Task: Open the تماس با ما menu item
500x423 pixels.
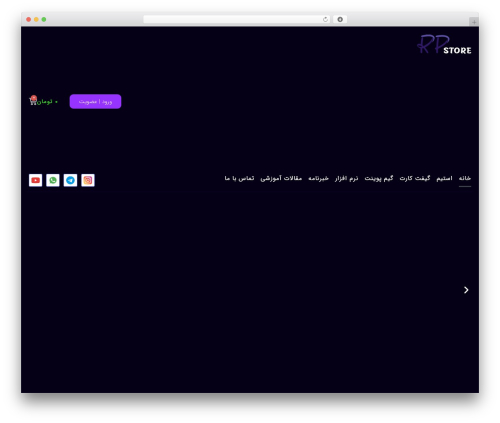Action: pos(239,178)
